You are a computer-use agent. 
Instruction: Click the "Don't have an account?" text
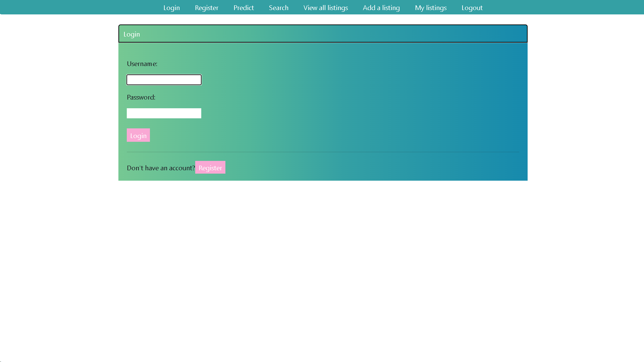[x=161, y=168]
